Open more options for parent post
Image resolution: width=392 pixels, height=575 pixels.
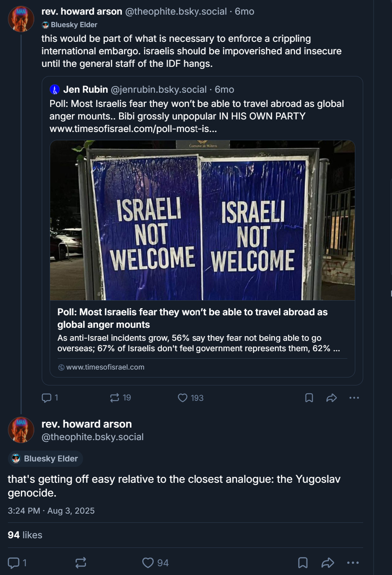tap(354, 398)
